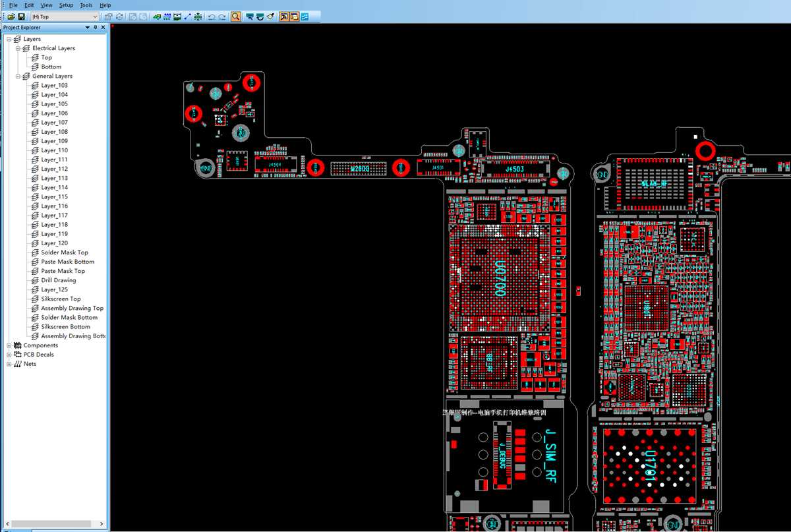Click the PCB Decals icon in tree
The image size is (791, 532).
[18, 355]
